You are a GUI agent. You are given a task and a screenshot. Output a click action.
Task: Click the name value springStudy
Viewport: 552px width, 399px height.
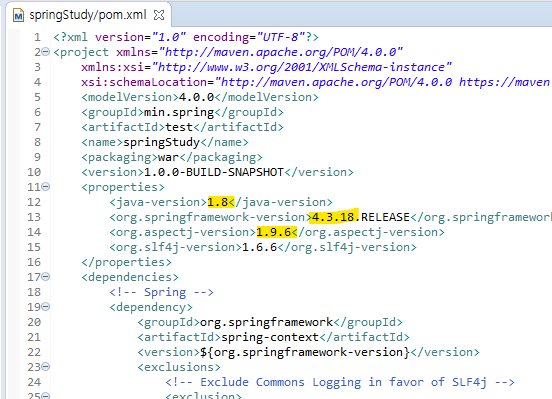162,142
